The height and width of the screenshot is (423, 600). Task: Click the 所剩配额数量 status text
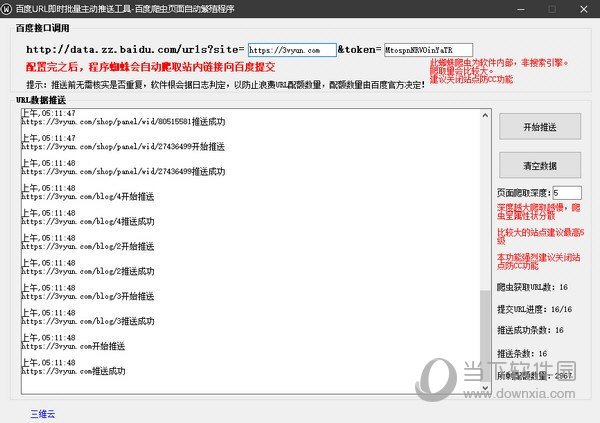coord(535,376)
